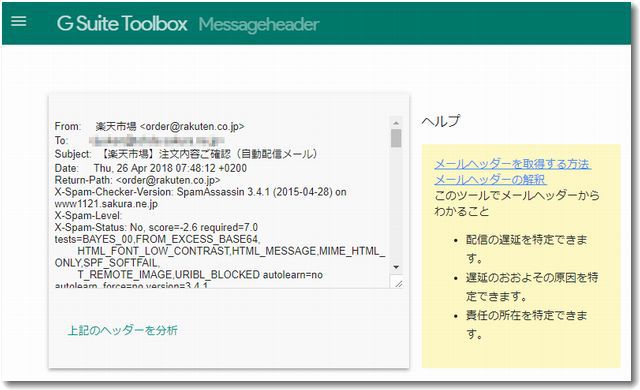This screenshot has width=640, height=390.
Task: Open the メールヘッダーを取得する方法 link
Action: (x=512, y=164)
